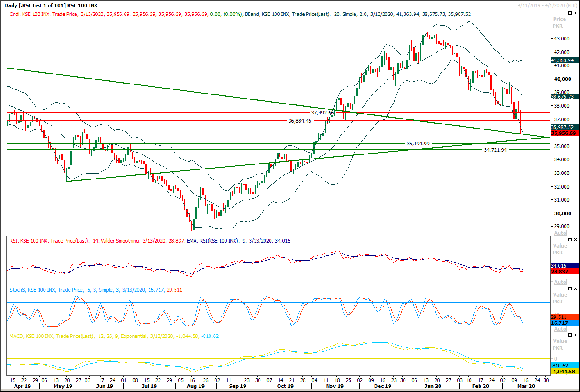Maximize the MACD indicator pane
Image resolution: width=580 pixels, height=392 pixels.
point(570,336)
